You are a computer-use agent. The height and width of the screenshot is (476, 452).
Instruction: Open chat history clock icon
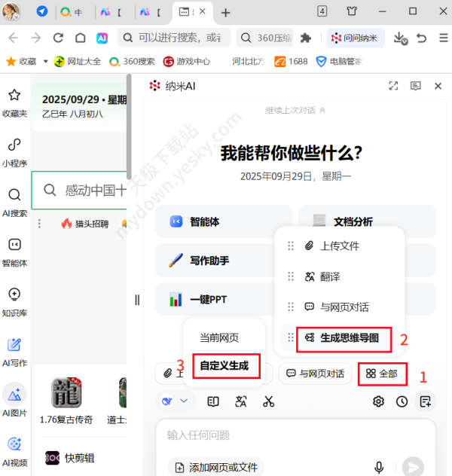pos(402,401)
